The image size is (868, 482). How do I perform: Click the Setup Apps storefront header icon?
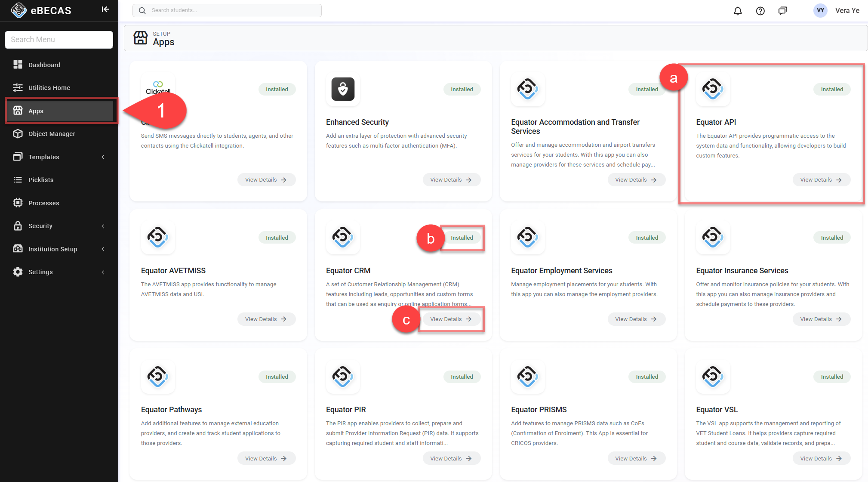click(x=140, y=38)
